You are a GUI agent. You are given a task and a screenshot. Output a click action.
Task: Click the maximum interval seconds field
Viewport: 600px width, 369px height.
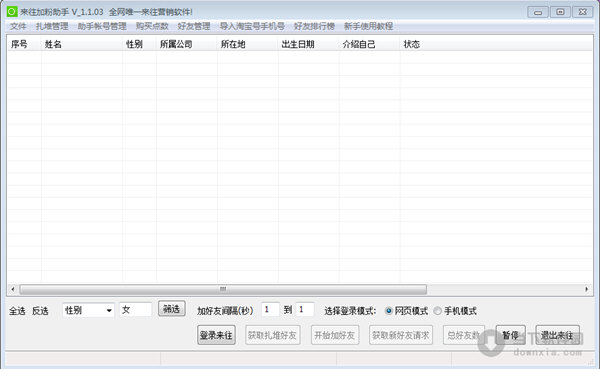[305, 309]
